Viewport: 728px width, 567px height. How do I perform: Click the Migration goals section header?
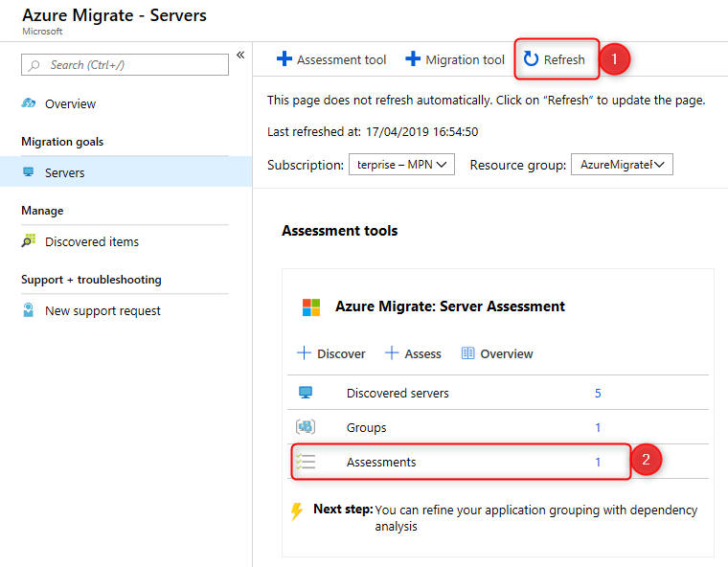[62, 142]
